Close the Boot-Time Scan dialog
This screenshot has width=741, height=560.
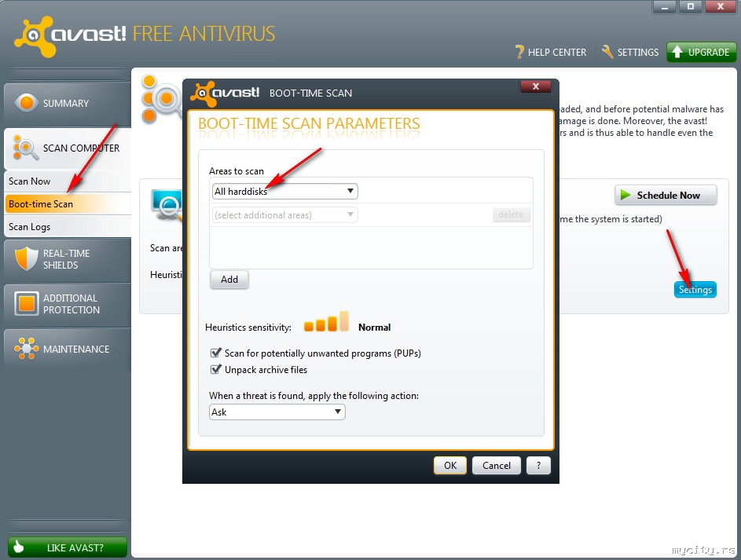click(x=535, y=86)
